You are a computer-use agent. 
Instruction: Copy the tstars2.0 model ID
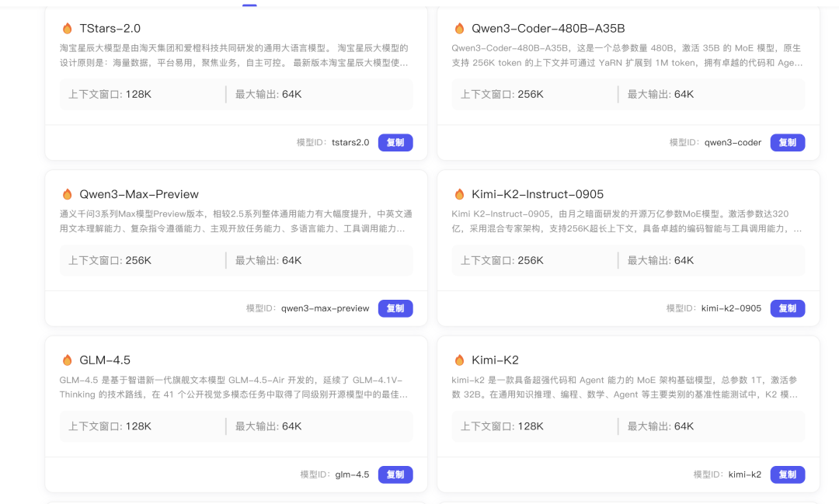pyautogui.click(x=395, y=142)
